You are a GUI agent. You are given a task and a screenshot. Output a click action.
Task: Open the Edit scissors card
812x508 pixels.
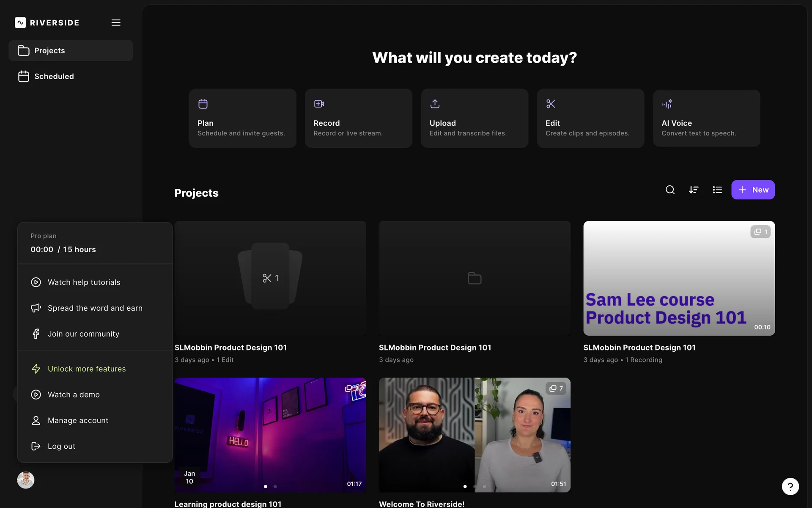[x=590, y=118]
